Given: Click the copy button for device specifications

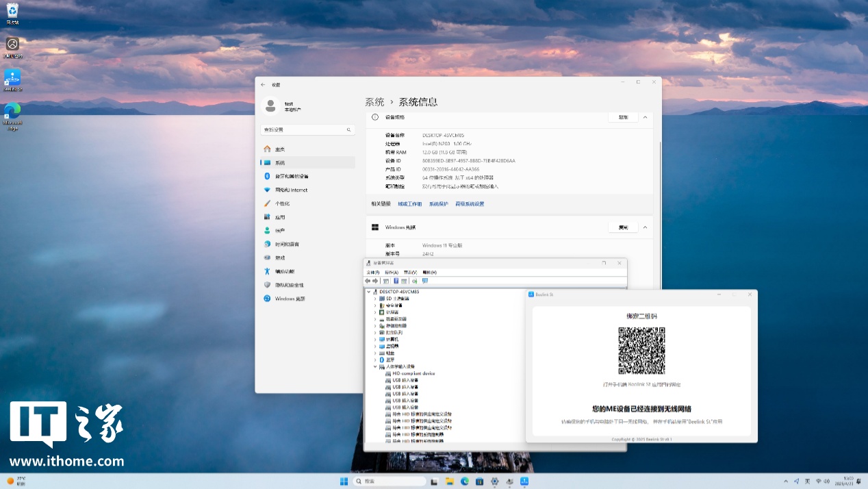Looking at the screenshot, I should [623, 117].
